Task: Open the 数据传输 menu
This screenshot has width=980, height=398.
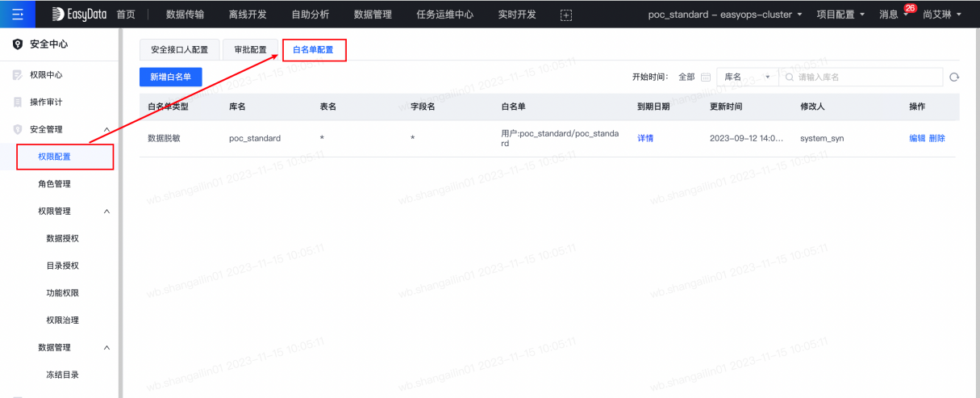Action: coord(185,15)
